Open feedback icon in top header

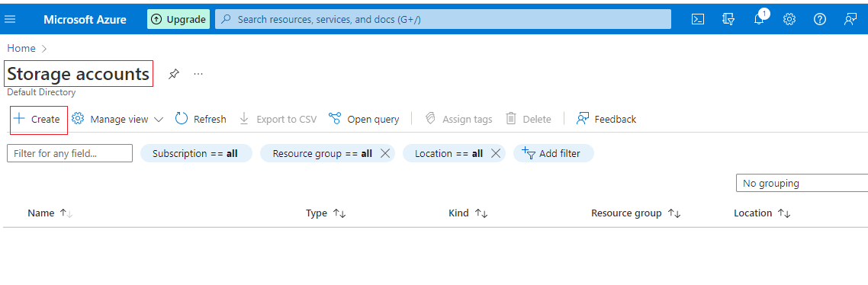coord(850,19)
